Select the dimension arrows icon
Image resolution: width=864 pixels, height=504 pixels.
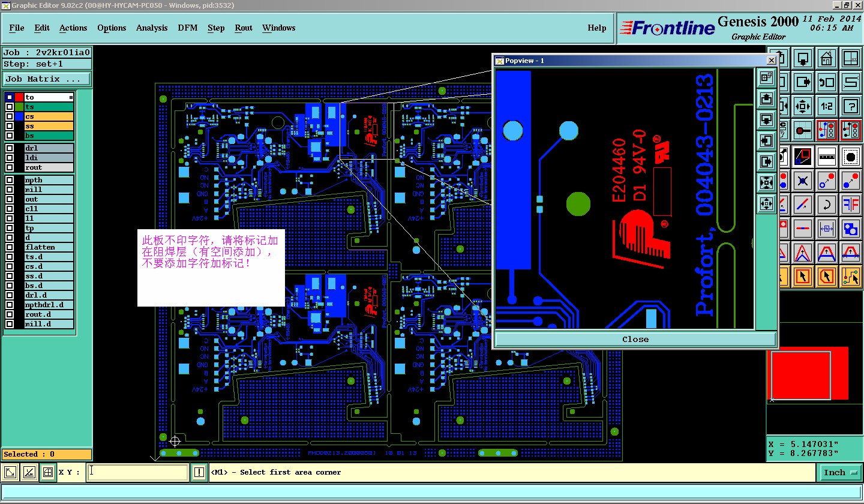[826, 228]
